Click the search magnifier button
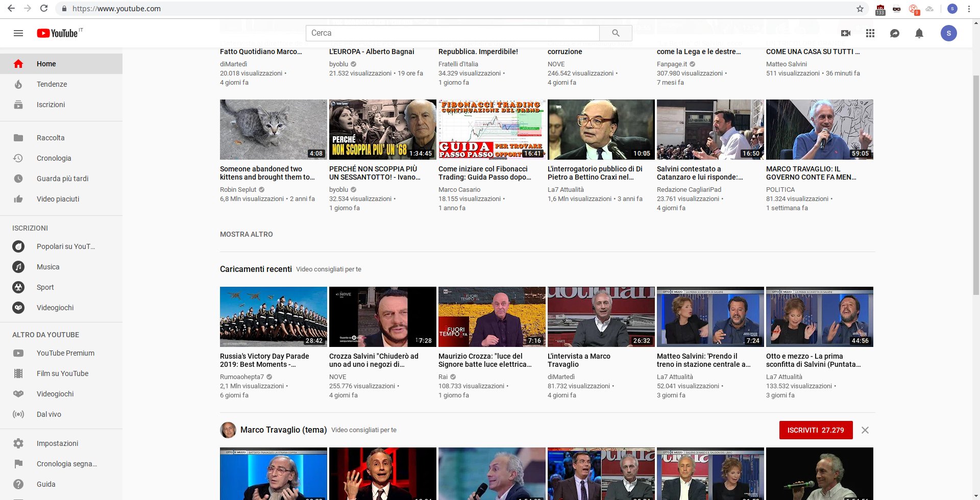Screen dimensions: 980x500 616,33
